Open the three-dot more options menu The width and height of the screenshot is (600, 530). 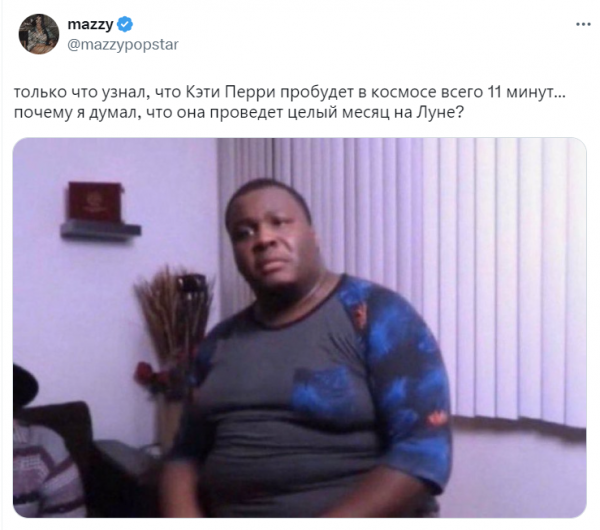point(583,24)
